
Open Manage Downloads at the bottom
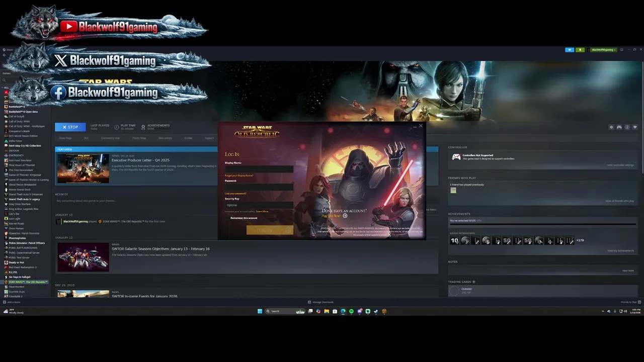tap(320, 302)
